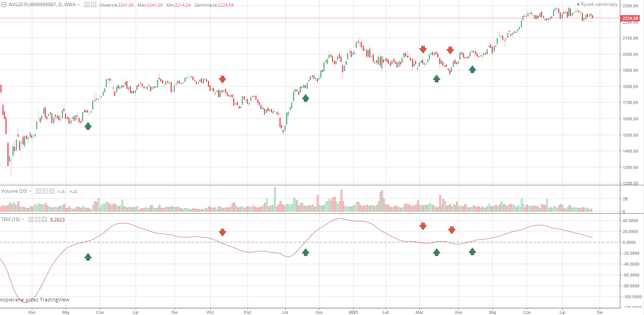This screenshot has height=315, width=644.
Task: Expand the Volume (20) indicator dropdown arrow
Action: [x=30, y=191]
